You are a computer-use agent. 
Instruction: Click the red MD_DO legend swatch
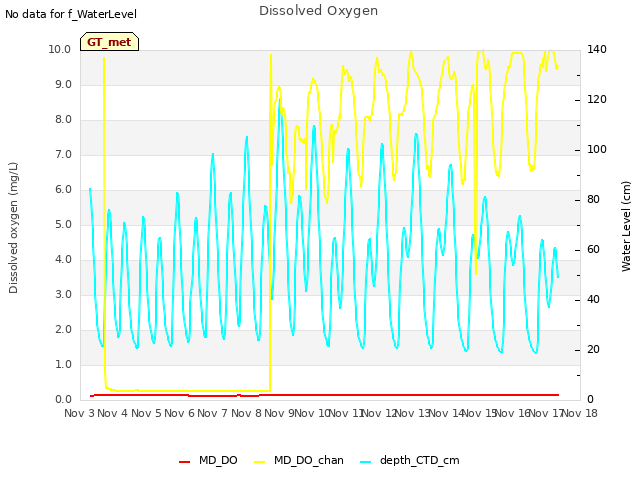[x=184, y=462]
